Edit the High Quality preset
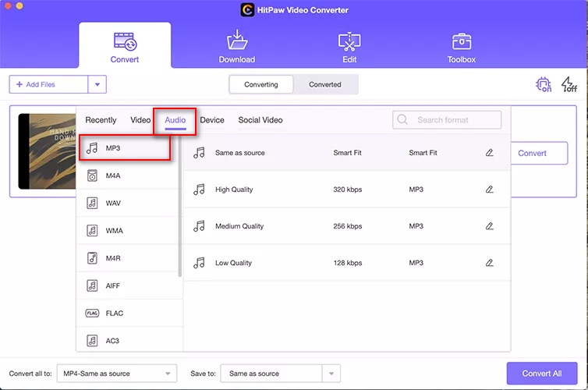Screen dimensions: 588x390 (x=490, y=190)
